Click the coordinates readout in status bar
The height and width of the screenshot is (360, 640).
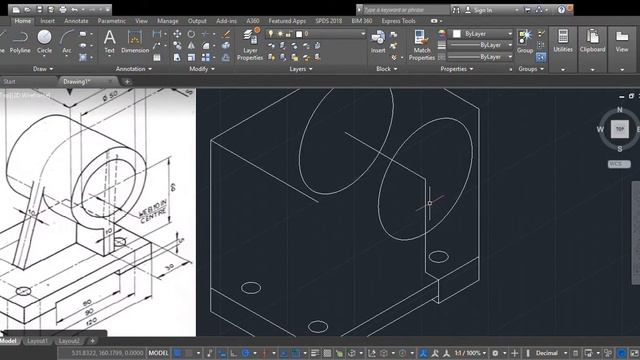point(107,353)
